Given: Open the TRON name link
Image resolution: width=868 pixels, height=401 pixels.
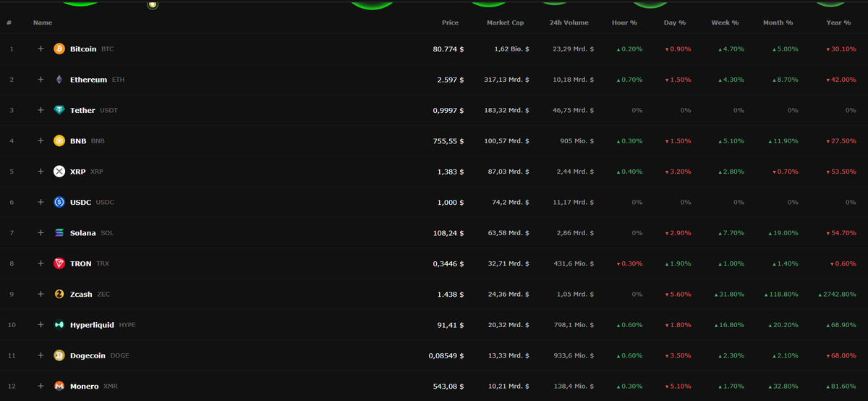Looking at the screenshot, I should point(81,263).
